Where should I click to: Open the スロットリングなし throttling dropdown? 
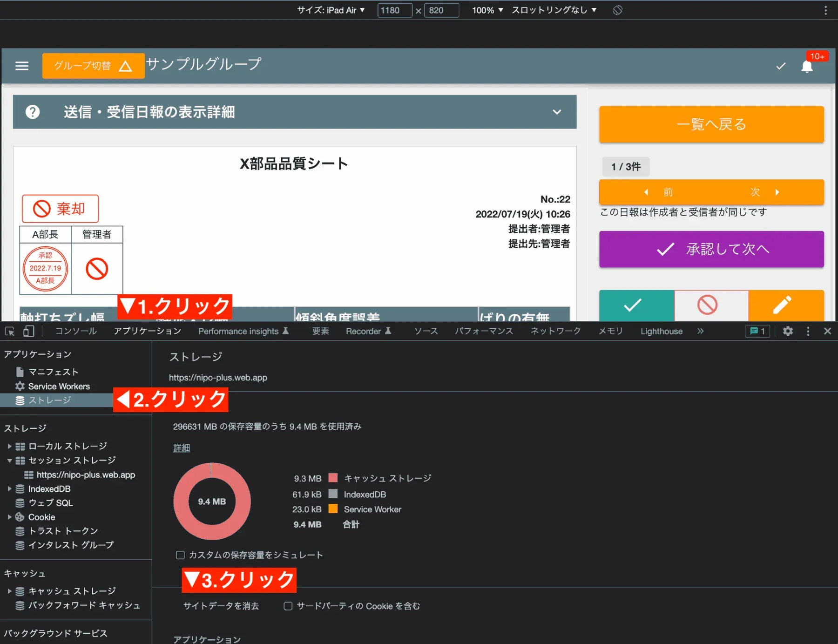click(554, 10)
